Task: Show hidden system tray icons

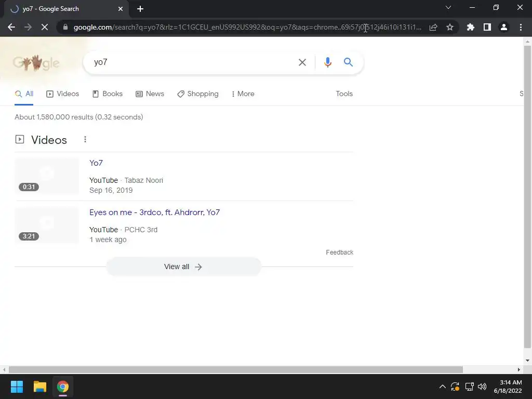Action: click(443, 387)
